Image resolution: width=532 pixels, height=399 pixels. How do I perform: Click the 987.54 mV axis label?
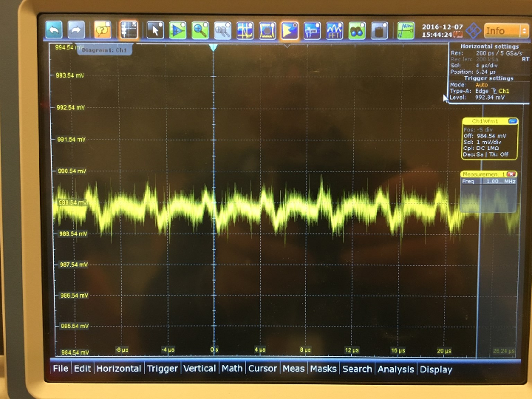tap(74, 265)
